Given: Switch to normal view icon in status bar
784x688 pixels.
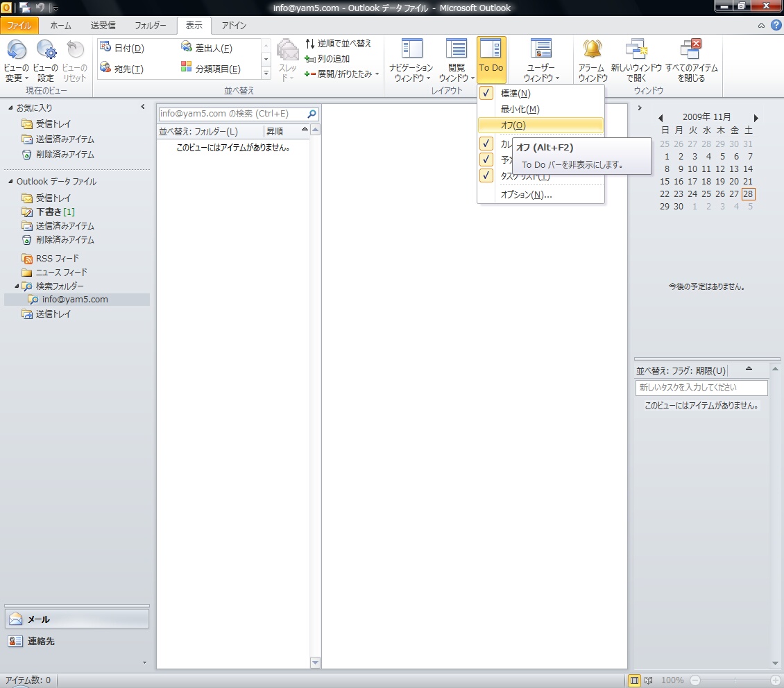Looking at the screenshot, I should pyautogui.click(x=634, y=680).
